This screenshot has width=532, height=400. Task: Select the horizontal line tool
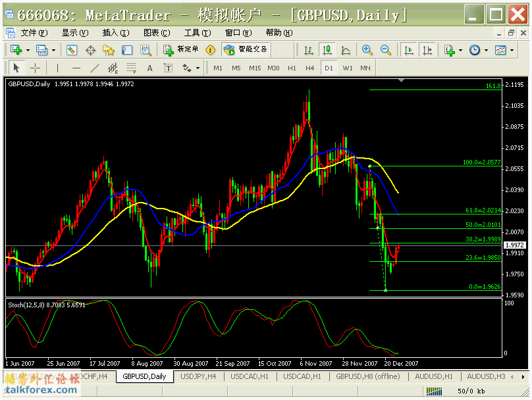(x=76, y=68)
